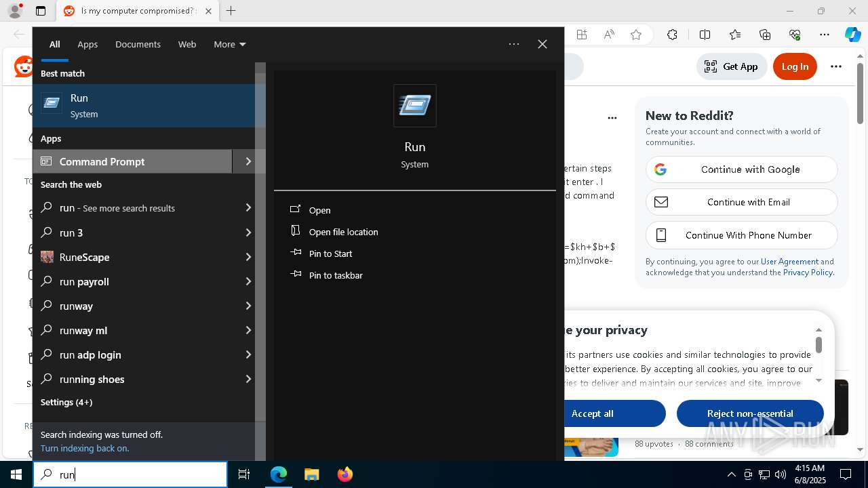
Task: Click large Run icon in preview
Action: point(415,106)
